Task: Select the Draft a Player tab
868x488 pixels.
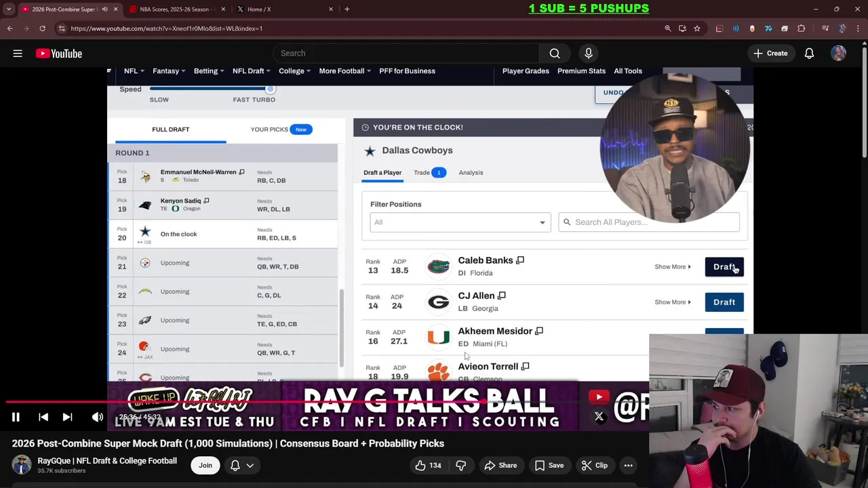Action: pyautogui.click(x=382, y=173)
